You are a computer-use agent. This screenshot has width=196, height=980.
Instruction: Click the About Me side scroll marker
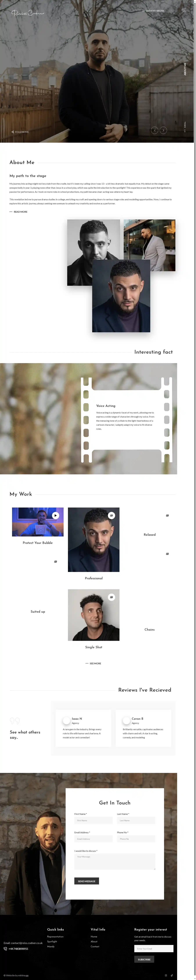point(185,69)
